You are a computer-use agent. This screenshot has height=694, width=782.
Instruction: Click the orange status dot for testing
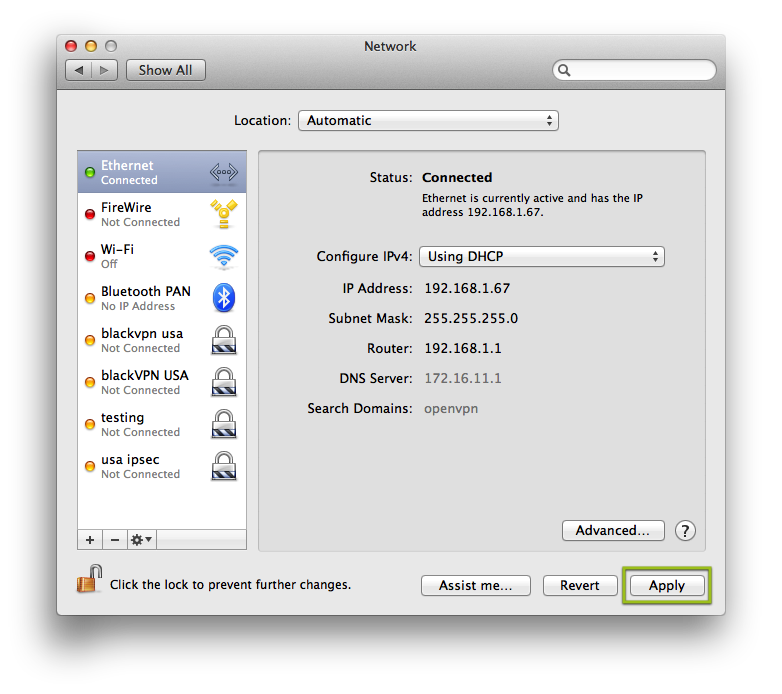pyautogui.click(x=90, y=424)
